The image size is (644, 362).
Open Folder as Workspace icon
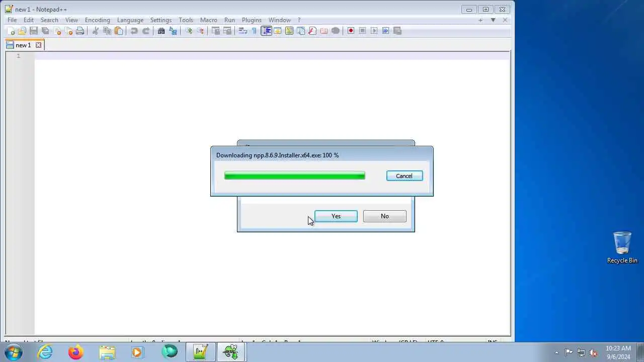324,31
